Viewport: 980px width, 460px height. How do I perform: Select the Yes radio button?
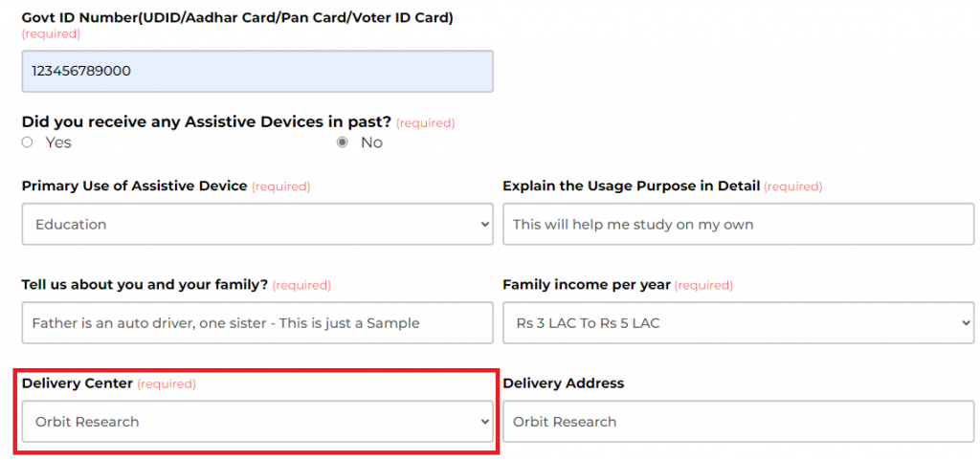click(28, 142)
